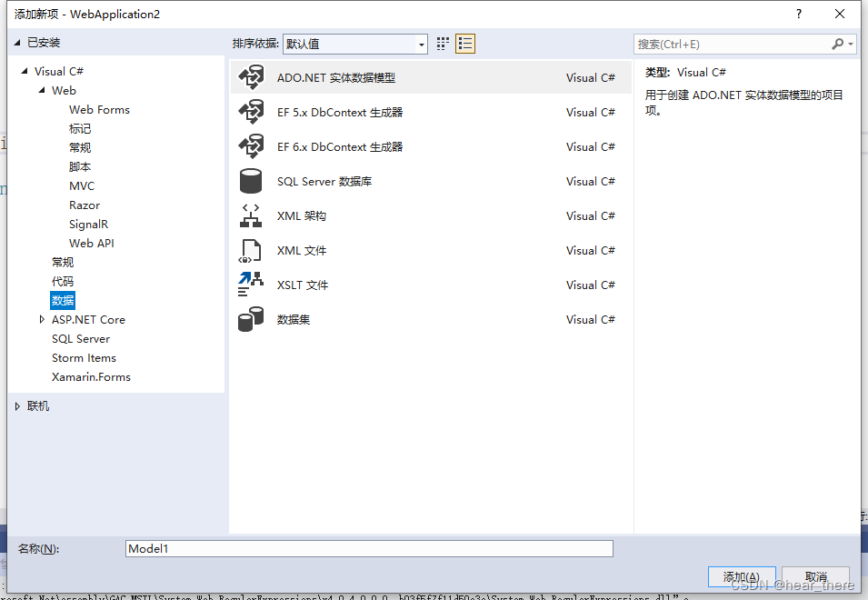
Task: Click the EF 5.x DbContext 生成器 label
Action: click(x=340, y=113)
